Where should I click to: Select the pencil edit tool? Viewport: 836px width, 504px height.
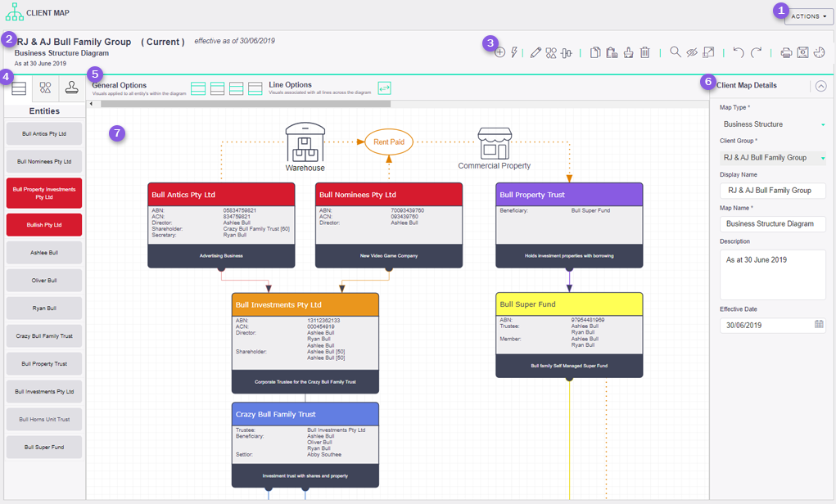[x=535, y=52]
